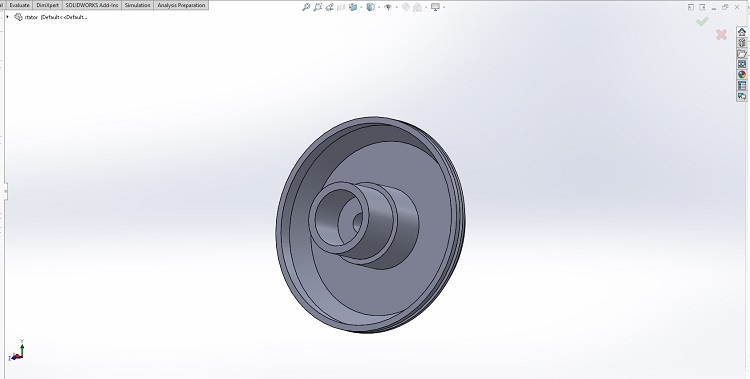750x379 pixels.
Task: Select the Zoom to Area tool
Action: click(x=318, y=7)
